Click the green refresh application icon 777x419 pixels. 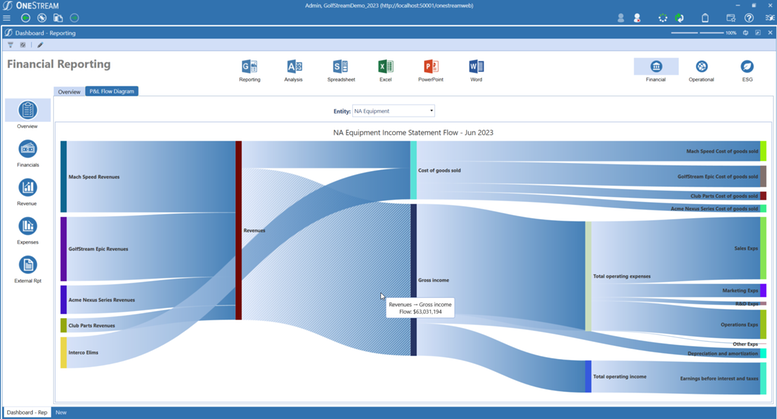coord(680,18)
